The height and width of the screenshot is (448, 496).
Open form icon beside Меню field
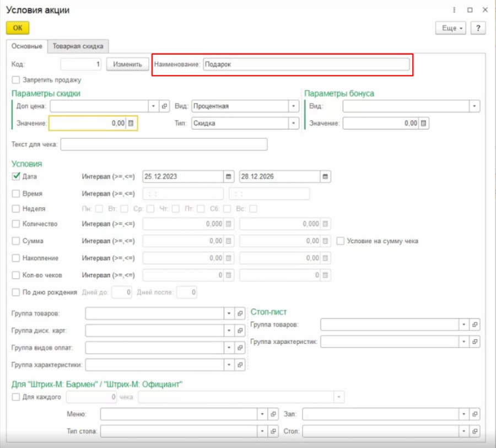(x=273, y=414)
